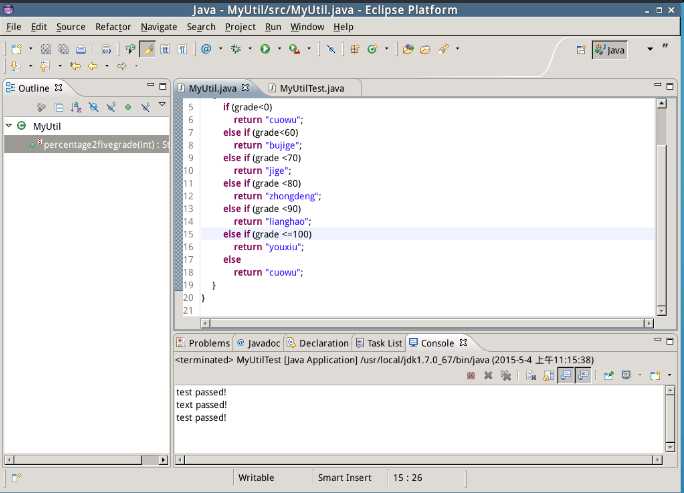
Task: Click the Skip All Breakpoints icon
Action: [x=332, y=49]
